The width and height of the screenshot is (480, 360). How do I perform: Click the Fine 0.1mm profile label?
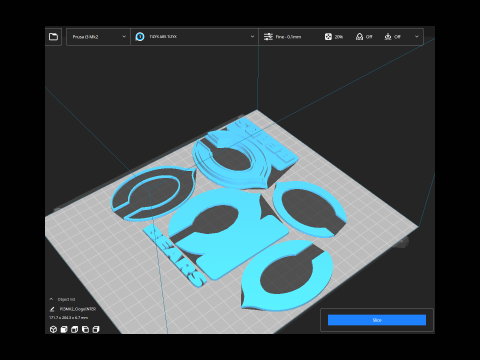pos(288,37)
